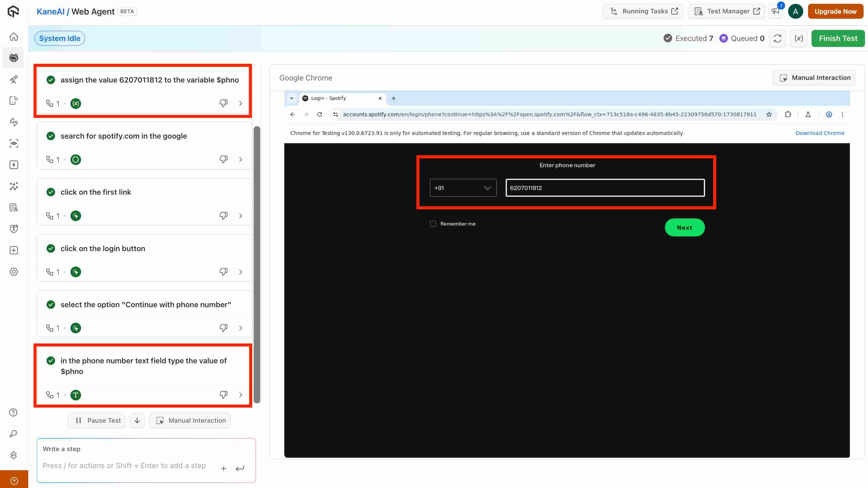Screen dimensions: 868x488
Task: Click Manual Interaction in Google Chrome panel header
Action: 814,78
